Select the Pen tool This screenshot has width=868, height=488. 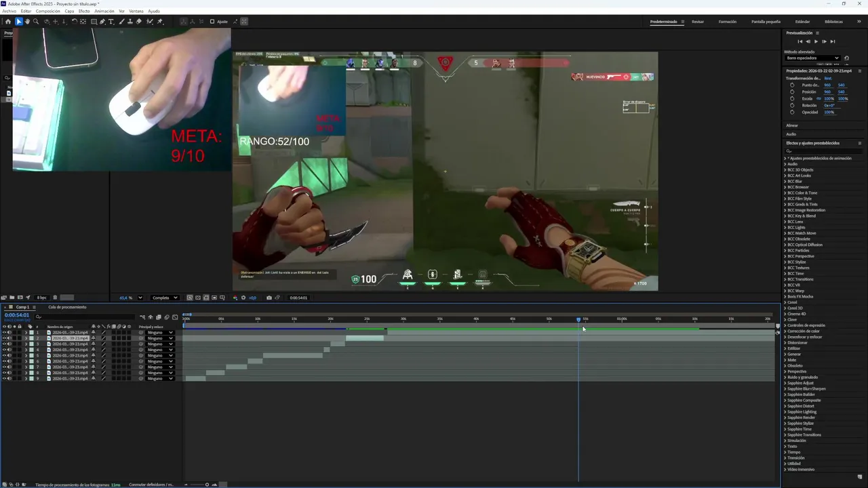(102, 22)
